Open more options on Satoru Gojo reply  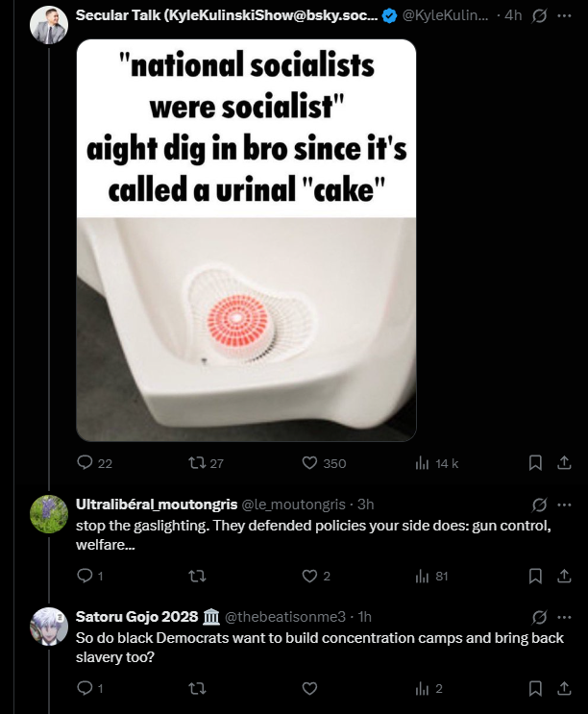564,617
